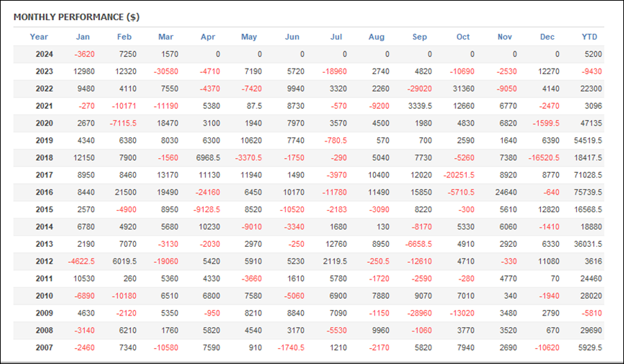Click the Mar column header
The height and width of the screenshot is (364, 624).
166,37
